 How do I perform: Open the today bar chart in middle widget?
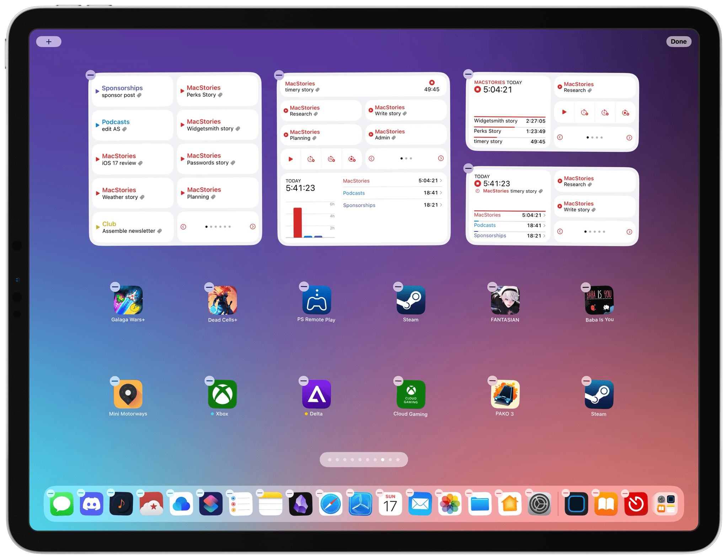(x=310, y=220)
